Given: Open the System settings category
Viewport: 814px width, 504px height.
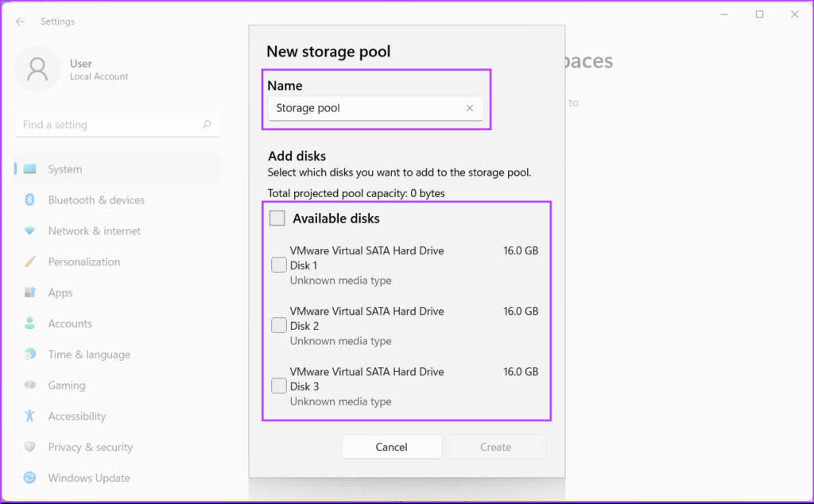Looking at the screenshot, I should (x=65, y=169).
